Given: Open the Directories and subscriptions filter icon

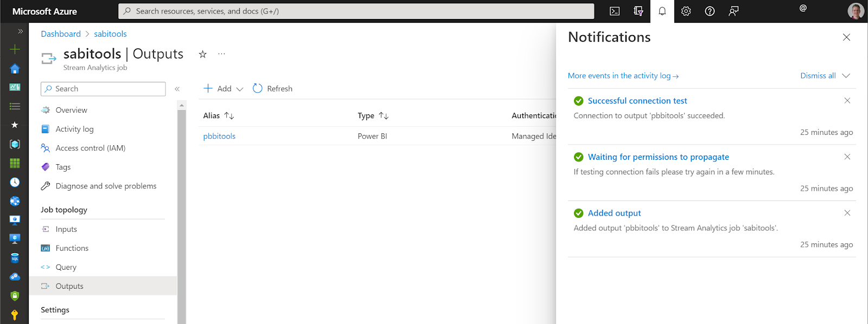Looking at the screenshot, I should (x=639, y=11).
